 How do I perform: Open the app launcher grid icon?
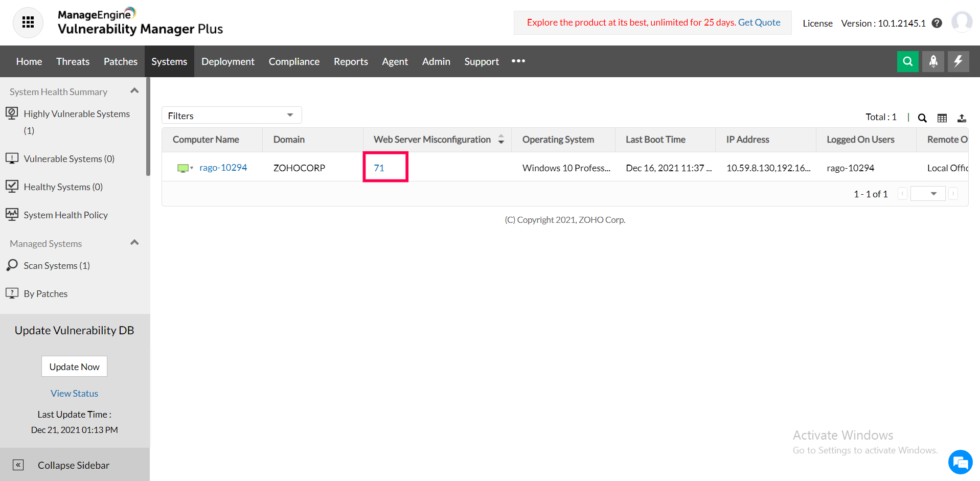tap(28, 22)
